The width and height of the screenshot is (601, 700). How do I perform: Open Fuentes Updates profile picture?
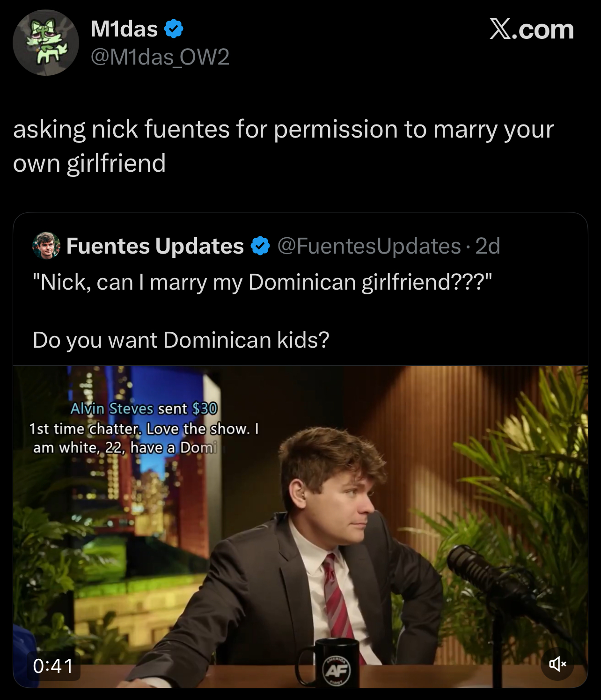pyautogui.click(x=46, y=246)
